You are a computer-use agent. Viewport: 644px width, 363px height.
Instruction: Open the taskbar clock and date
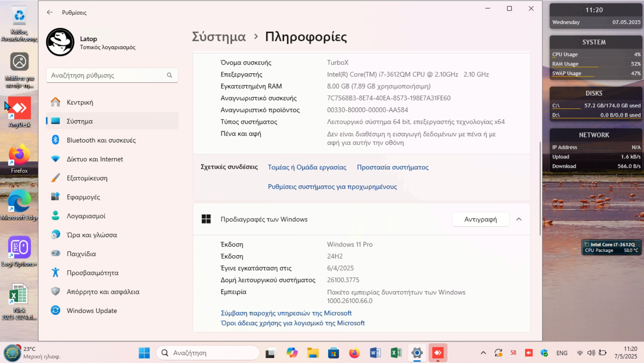(626, 353)
